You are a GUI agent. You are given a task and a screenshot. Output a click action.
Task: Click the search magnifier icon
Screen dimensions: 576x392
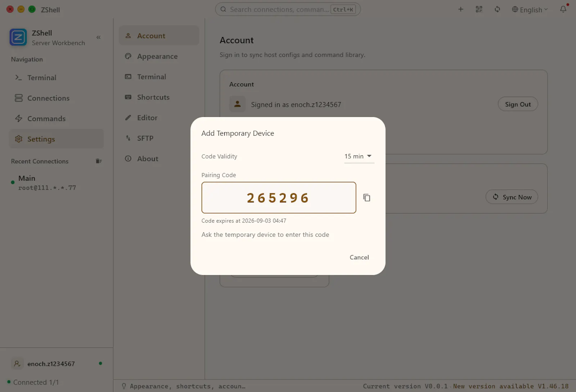coord(223,9)
